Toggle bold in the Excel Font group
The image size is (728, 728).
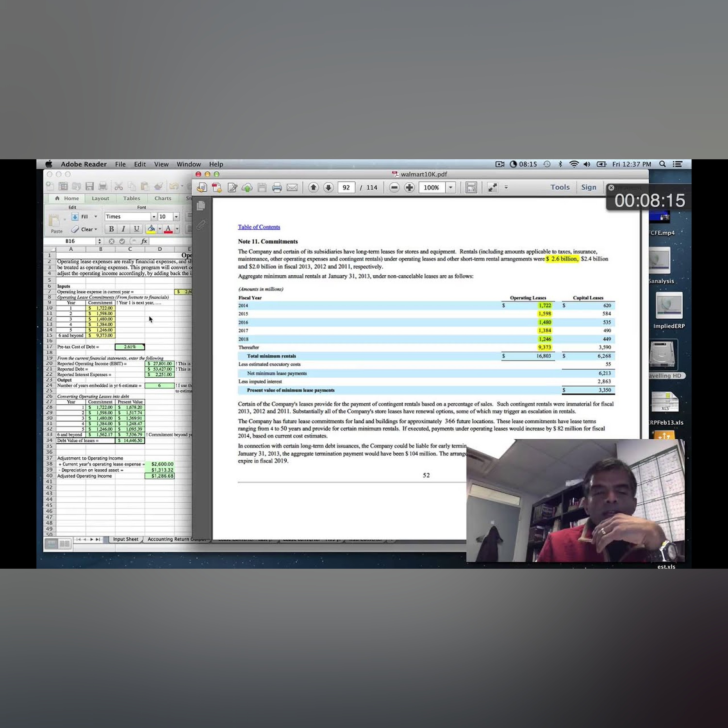pos(111,229)
